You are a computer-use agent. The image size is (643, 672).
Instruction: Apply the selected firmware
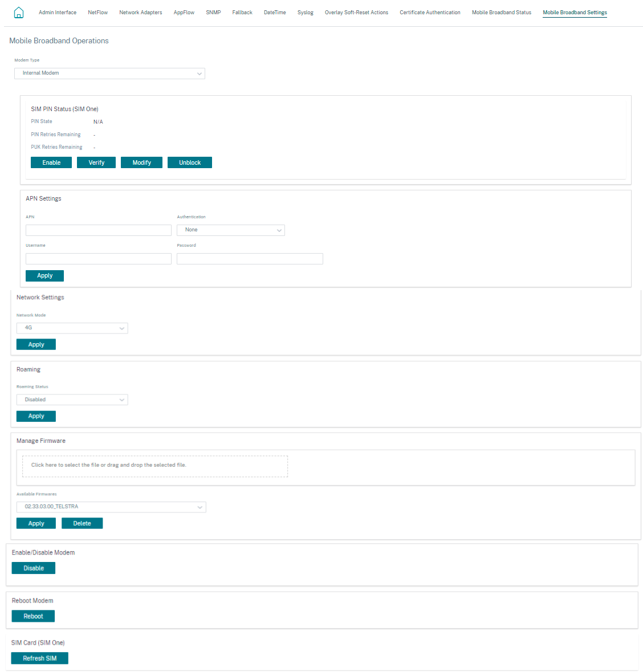click(36, 523)
